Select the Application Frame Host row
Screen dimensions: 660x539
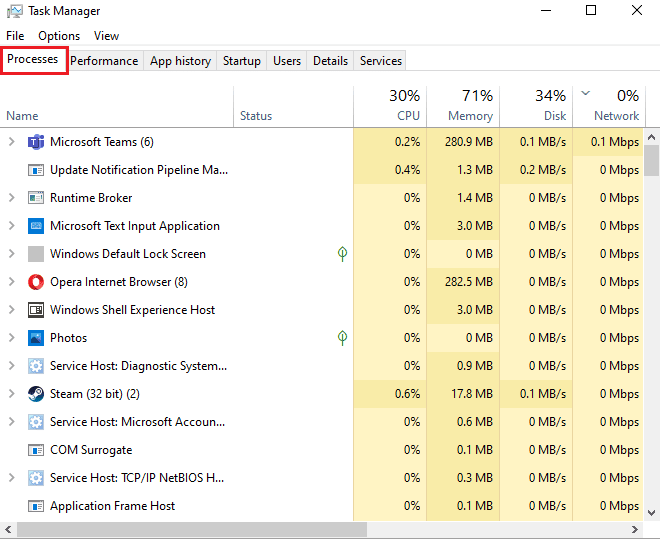(322, 506)
